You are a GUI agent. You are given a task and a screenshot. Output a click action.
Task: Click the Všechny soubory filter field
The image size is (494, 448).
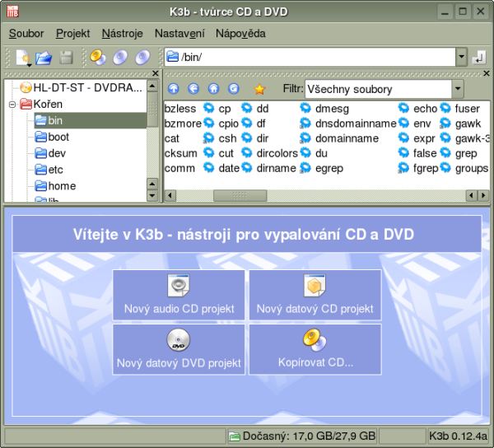[378, 89]
